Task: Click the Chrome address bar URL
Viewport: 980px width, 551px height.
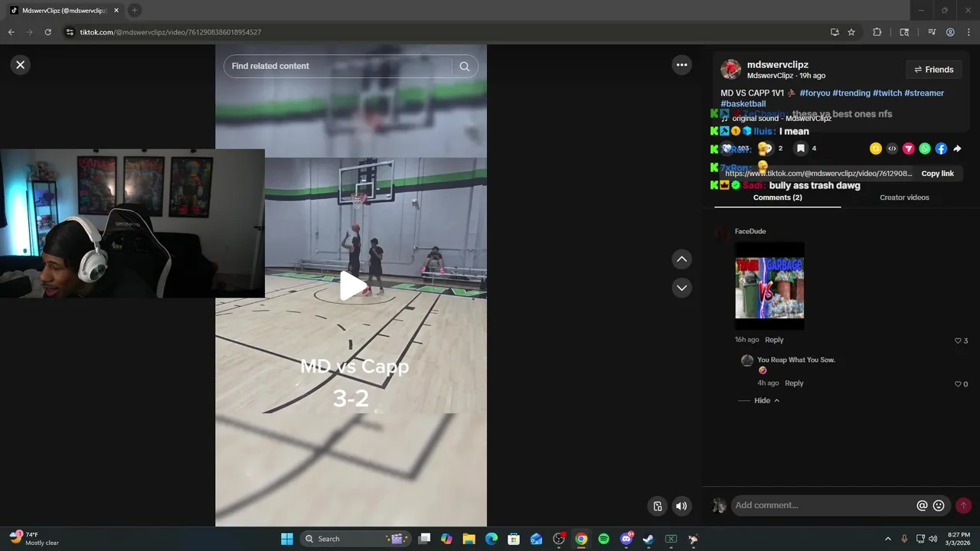Action: point(171,32)
